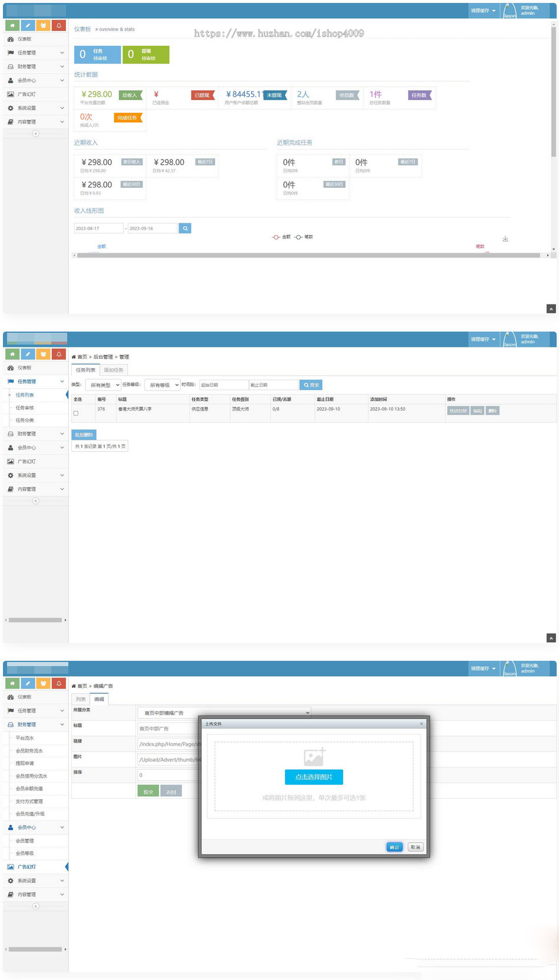Click green home shortcut on dashboard page
The height and width of the screenshot is (980, 559).
[x=12, y=25]
